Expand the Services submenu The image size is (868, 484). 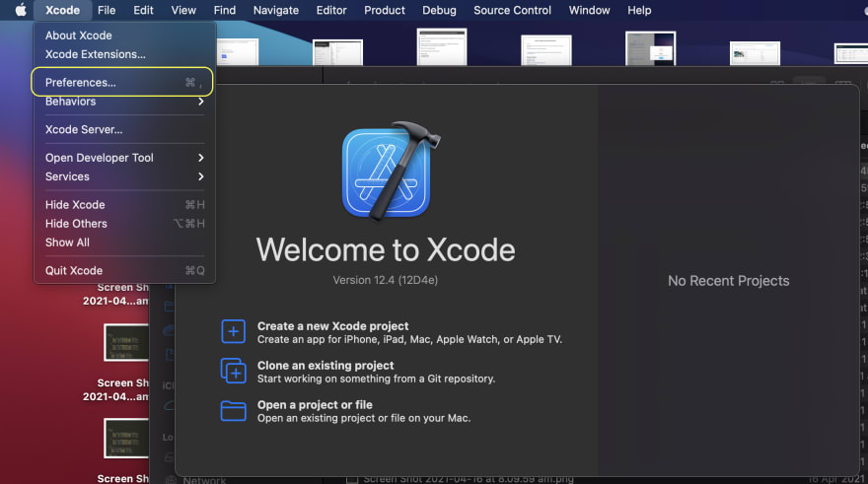[124, 176]
